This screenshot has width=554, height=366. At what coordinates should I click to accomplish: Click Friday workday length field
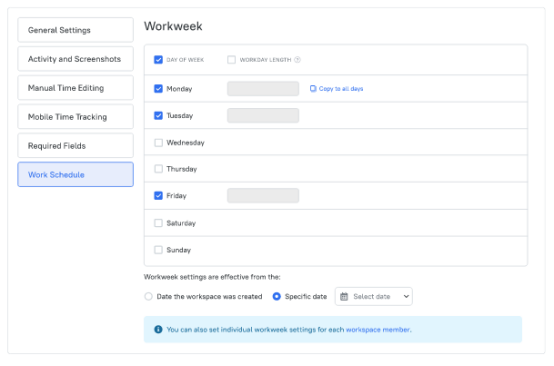tap(263, 196)
